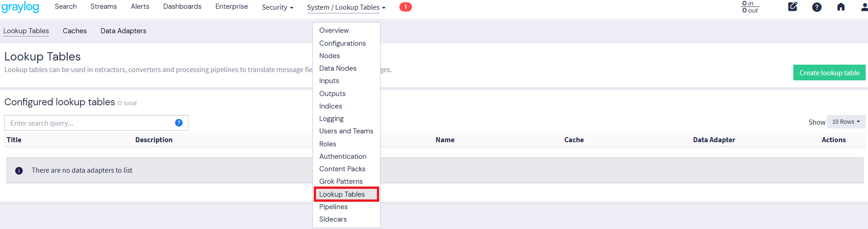Viewport: 868px width, 229px height.
Task: Collapse the System / Lookup Tables dropdown
Action: click(x=346, y=7)
